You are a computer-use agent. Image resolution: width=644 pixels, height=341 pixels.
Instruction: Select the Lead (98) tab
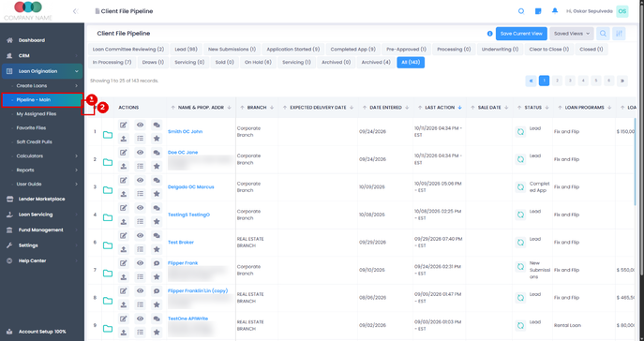click(186, 50)
